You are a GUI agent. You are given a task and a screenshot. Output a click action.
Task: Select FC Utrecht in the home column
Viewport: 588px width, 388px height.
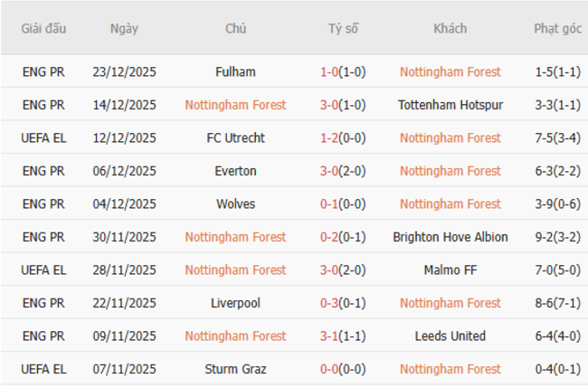(236, 137)
